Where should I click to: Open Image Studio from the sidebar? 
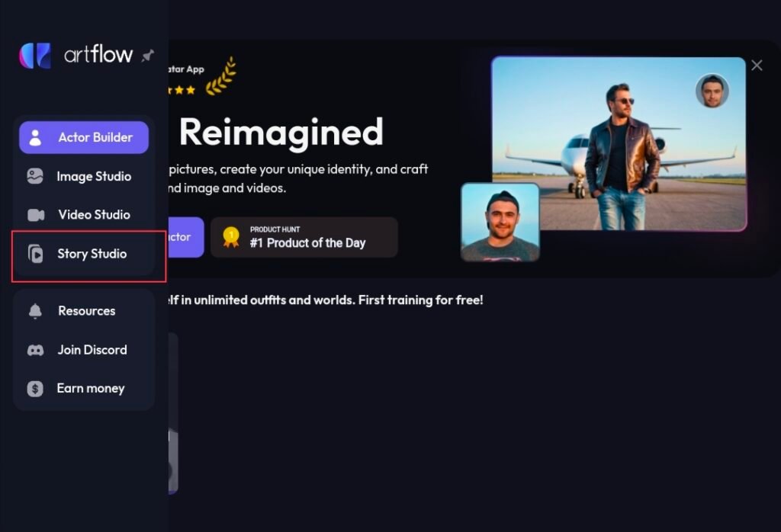[x=84, y=176]
